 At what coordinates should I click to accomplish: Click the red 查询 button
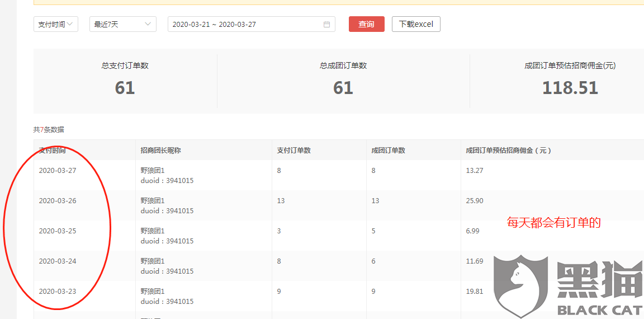(366, 24)
